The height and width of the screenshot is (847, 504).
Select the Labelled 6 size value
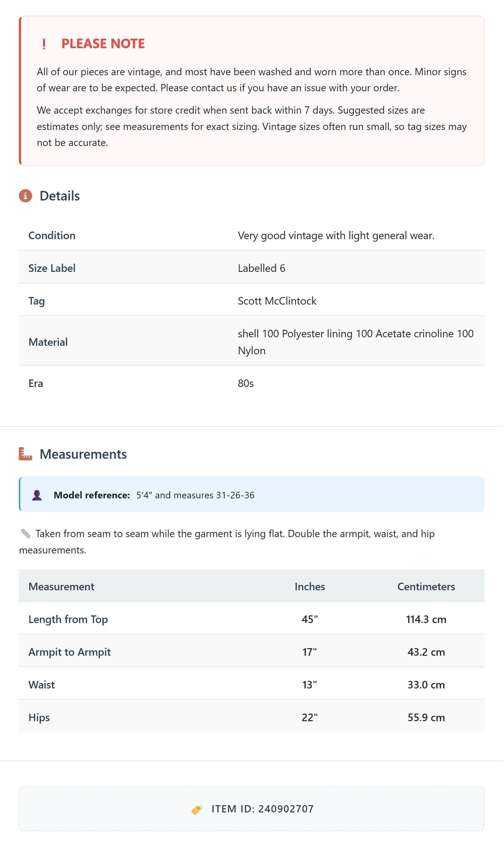[x=262, y=268]
